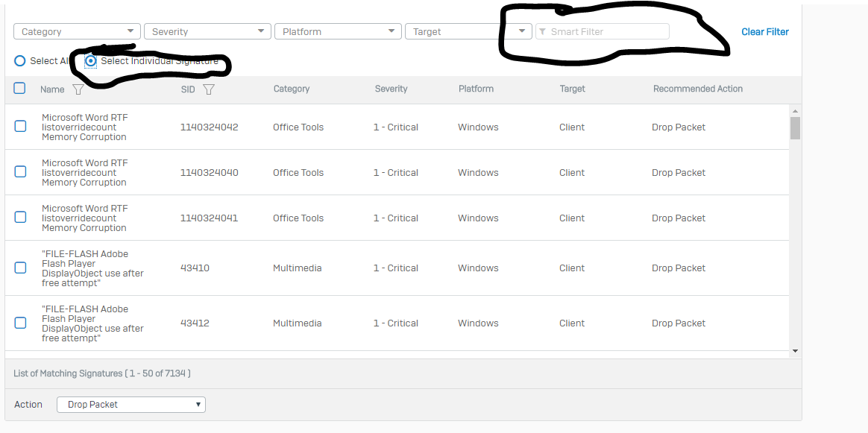The width and height of the screenshot is (868, 433).
Task: Click FILE-FLASH signature name in row 43412
Action: (x=92, y=323)
